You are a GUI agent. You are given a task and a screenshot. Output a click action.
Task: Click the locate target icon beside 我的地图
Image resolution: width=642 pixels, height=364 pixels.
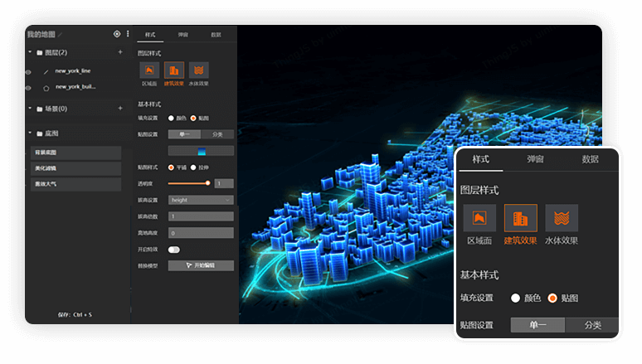coord(117,34)
